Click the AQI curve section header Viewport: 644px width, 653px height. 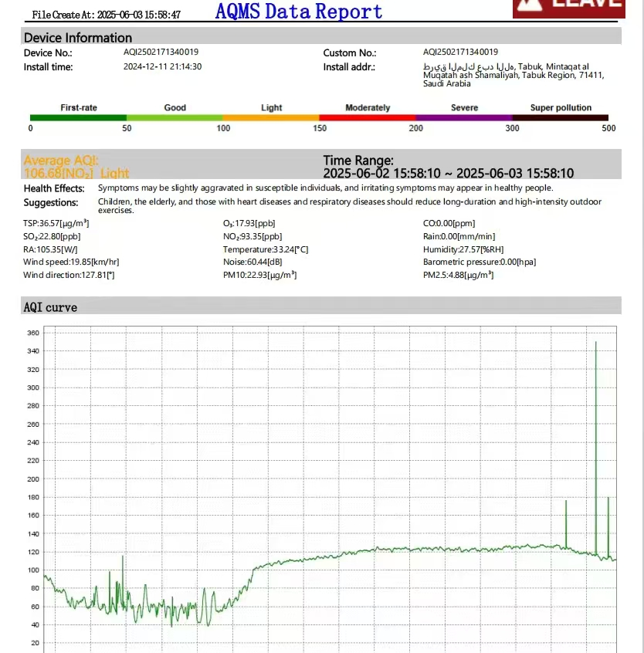click(50, 307)
